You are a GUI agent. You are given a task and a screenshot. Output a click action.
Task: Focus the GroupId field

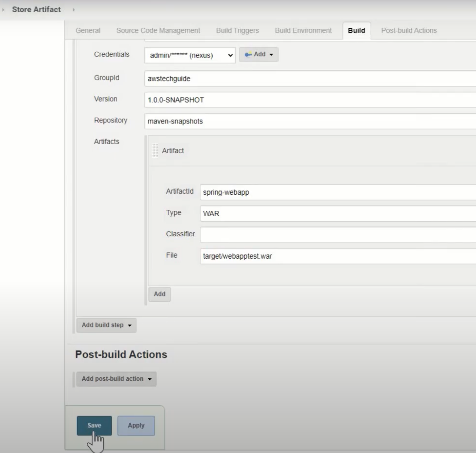[x=310, y=79]
